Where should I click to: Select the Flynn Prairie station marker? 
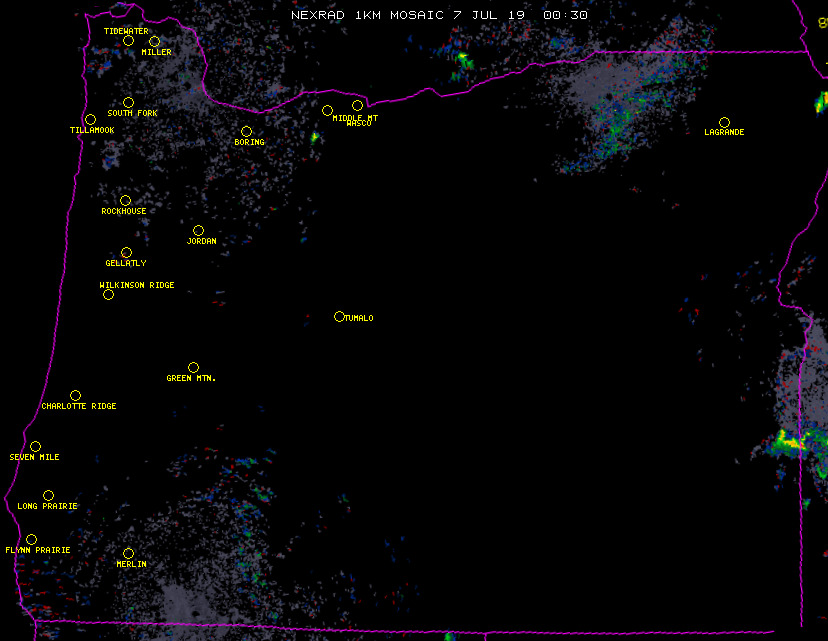(x=31, y=540)
